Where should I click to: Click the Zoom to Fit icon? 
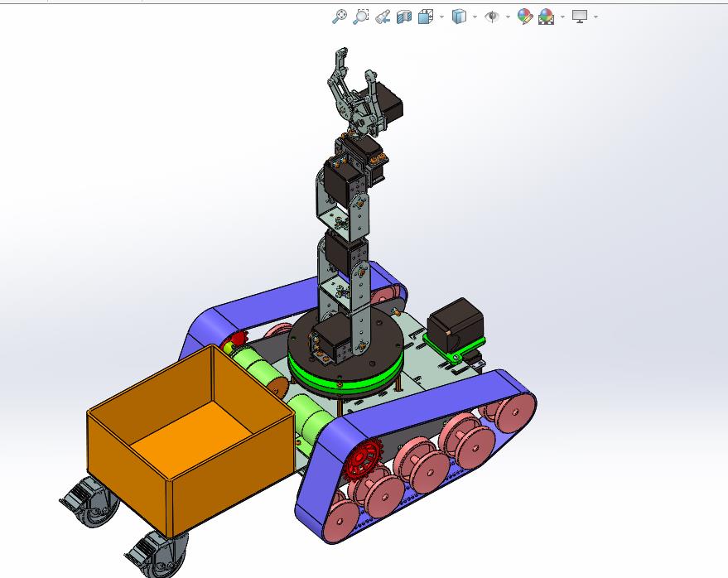point(340,17)
